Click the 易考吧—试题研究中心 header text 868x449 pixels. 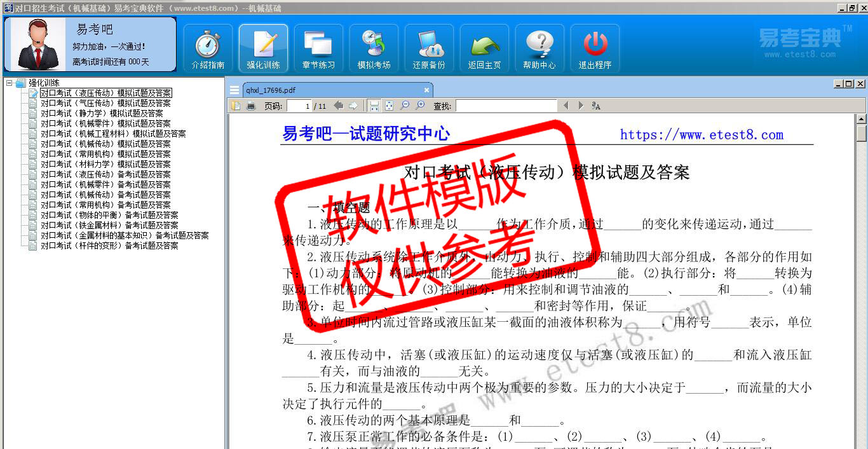(366, 134)
